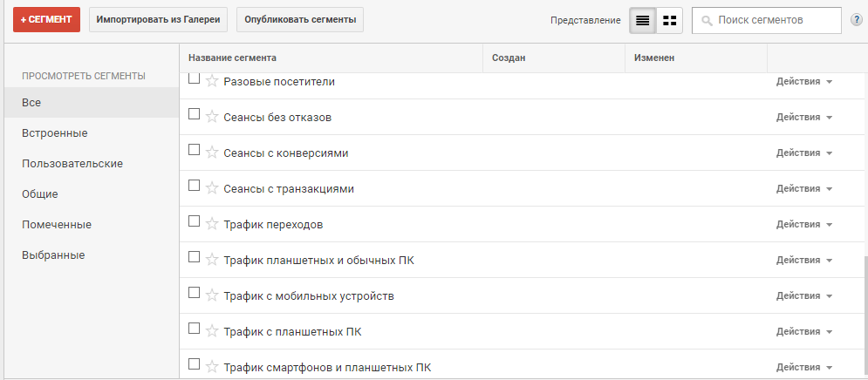Open 'Действия' dropdown for 'Трафик с мобильных устройств'
Image resolution: width=868 pixels, height=380 pixels.
click(x=804, y=295)
